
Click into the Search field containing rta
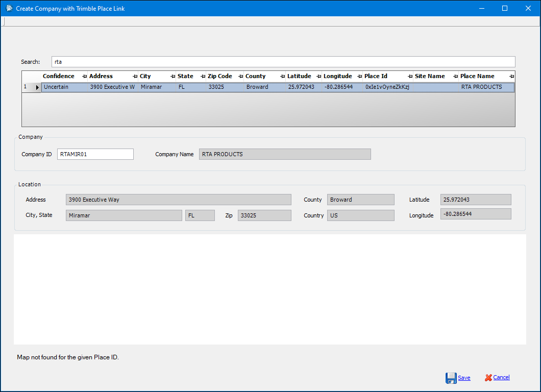[x=283, y=62]
